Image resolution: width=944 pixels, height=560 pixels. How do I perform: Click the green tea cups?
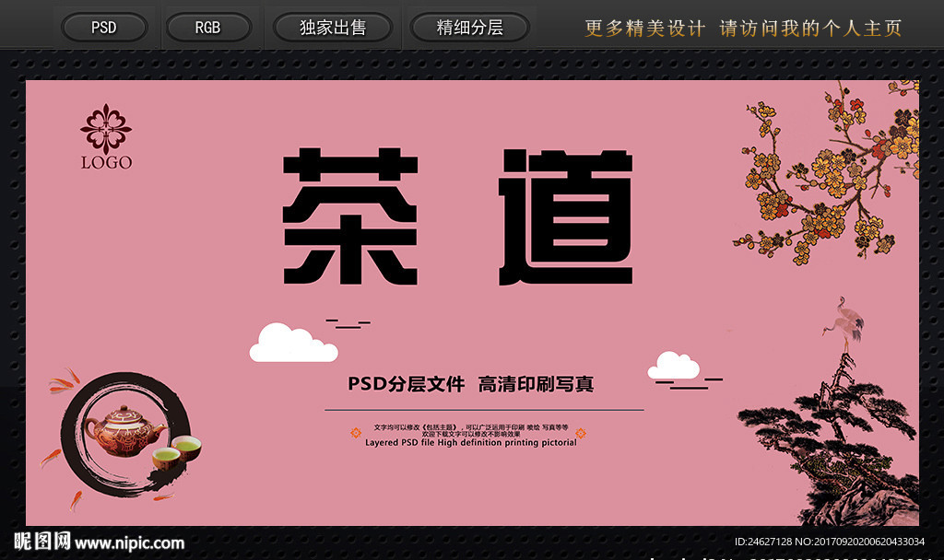click(177, 451)
